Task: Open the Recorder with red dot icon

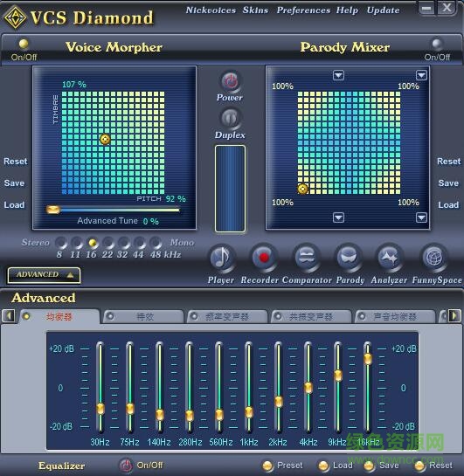Action: 264,258
